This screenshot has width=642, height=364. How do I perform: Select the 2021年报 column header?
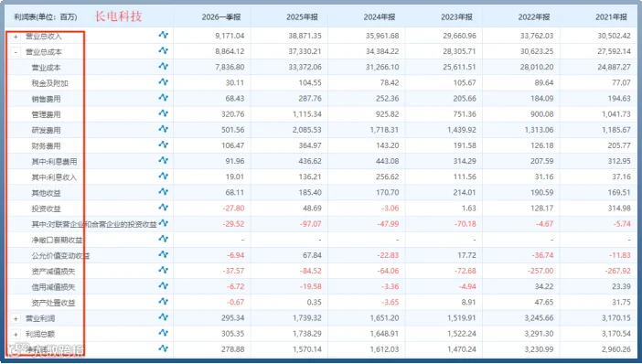click(x=611, y=17)
